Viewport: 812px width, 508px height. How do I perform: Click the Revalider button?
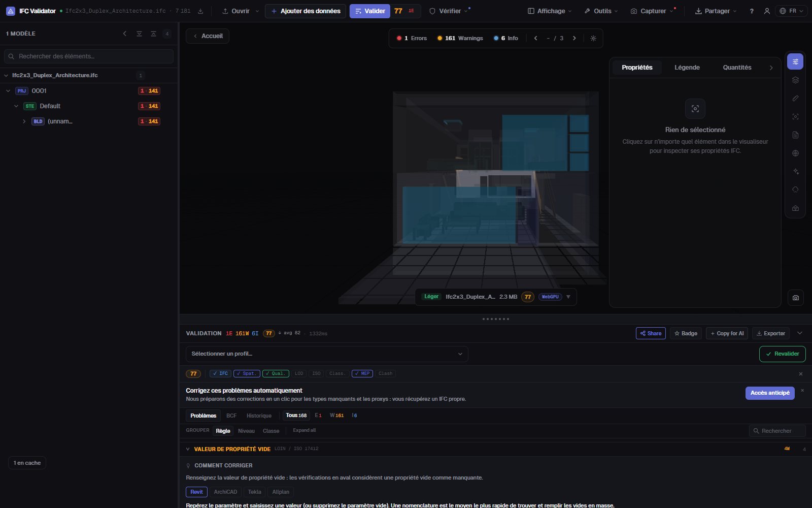coord(782,354)
